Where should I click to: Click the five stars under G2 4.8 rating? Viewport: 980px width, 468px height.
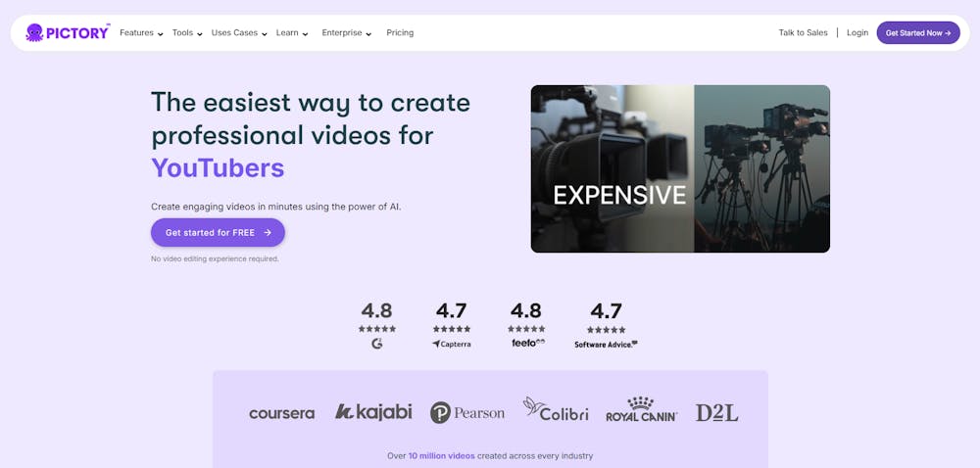pos(377,329)
